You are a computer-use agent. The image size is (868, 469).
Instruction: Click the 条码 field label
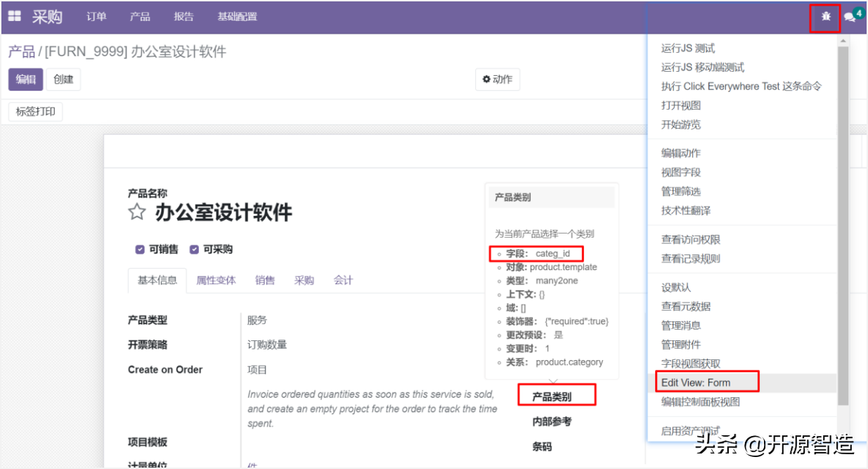coord(542,446)
